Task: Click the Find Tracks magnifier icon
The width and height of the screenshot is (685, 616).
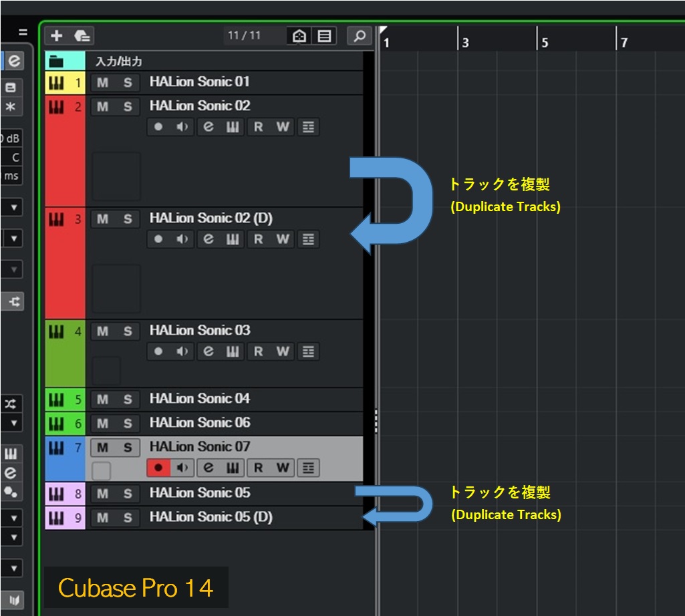Action: 360,36
